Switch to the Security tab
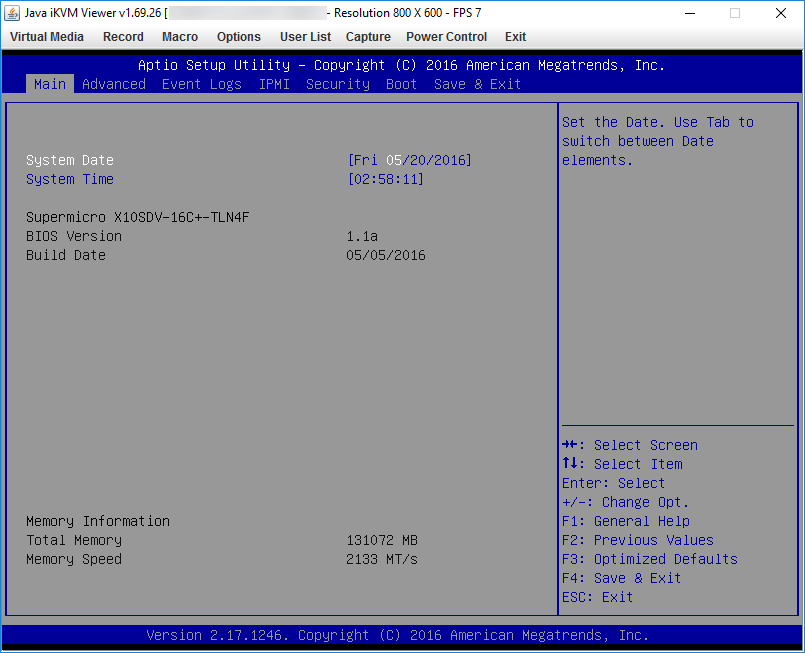 (x=338, y=84)
